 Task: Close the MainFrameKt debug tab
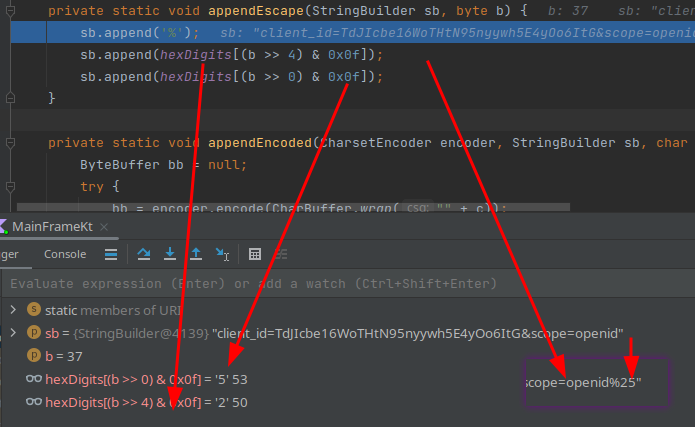click(103, 227)
